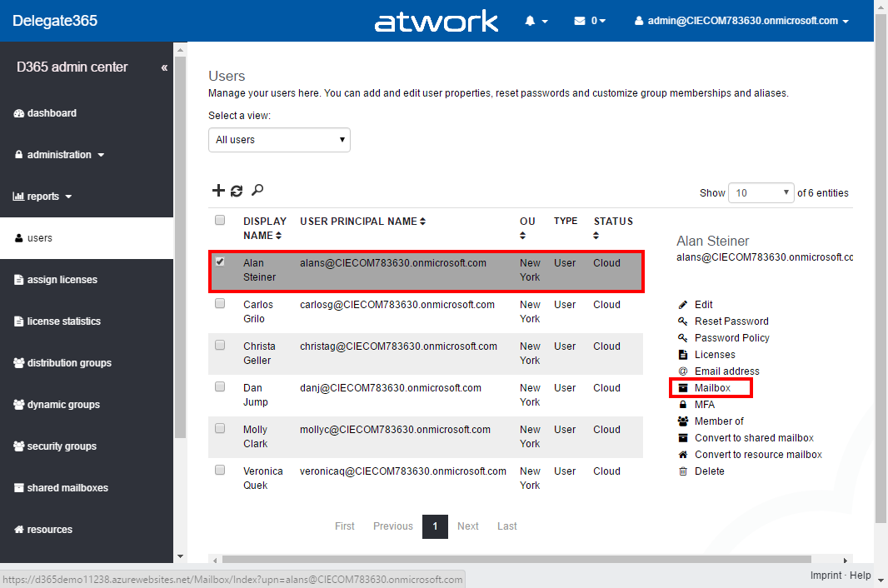Open the notifications bell icon
This screenshot has width=888, height=588.
coord(531,21)
